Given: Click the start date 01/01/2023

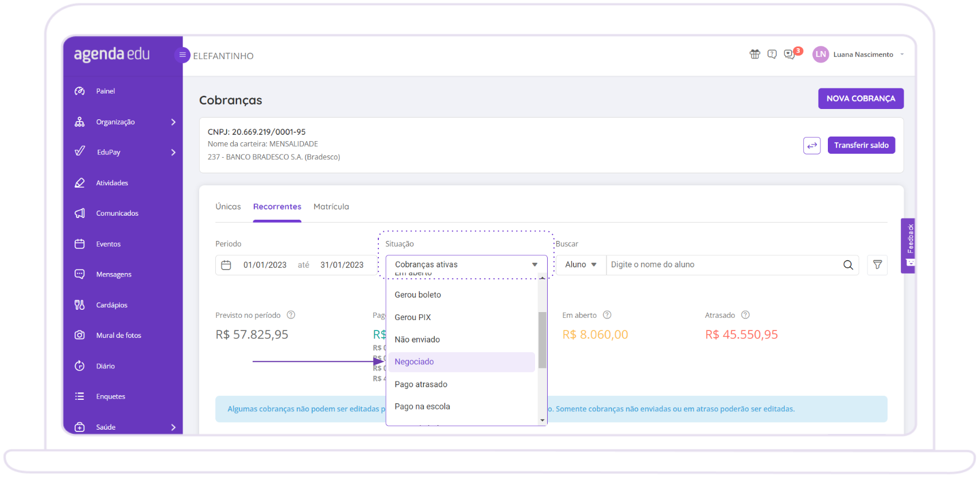Looking at the screenshot, I should [x=265, y=265].
